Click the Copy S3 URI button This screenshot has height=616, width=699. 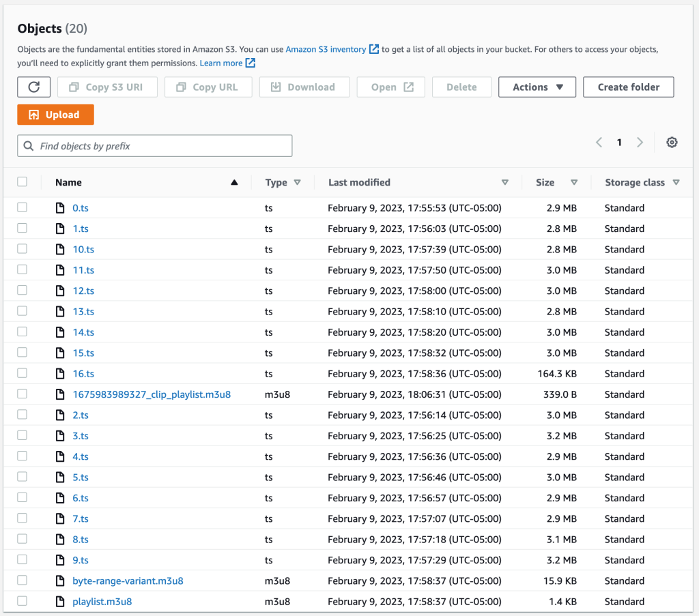107,87
